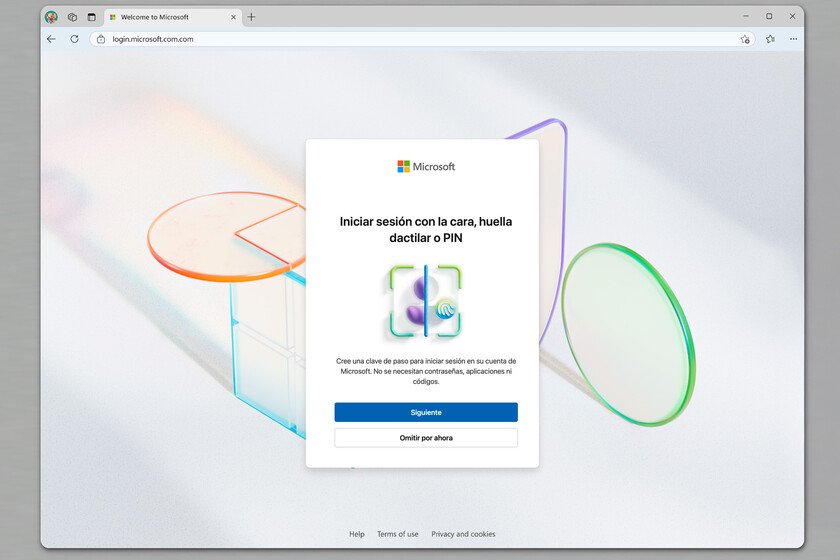Refresh the page with reload icon
The width and height of the screenshot is (840, 560).
tap(74, 39)
